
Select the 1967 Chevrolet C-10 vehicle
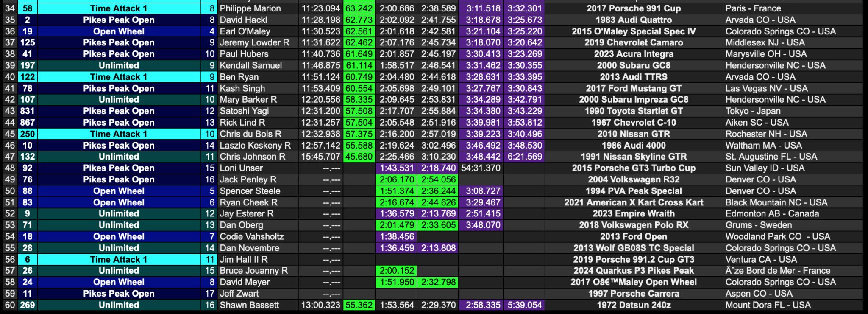point(634,122)
